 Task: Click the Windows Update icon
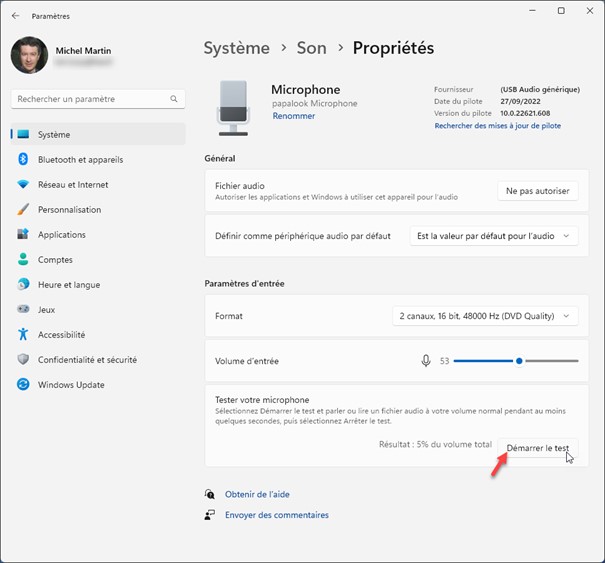(23, 385)
